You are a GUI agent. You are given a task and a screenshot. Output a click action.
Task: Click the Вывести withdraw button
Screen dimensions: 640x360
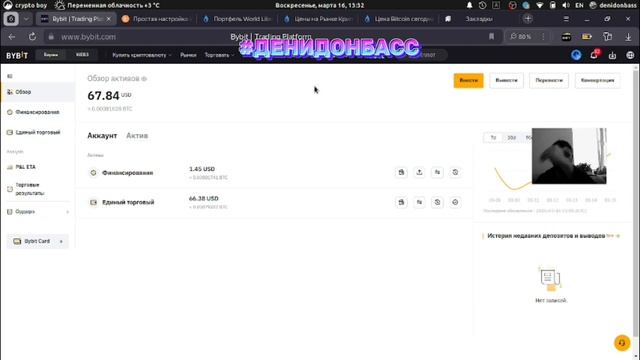click(x=506, y=80)
